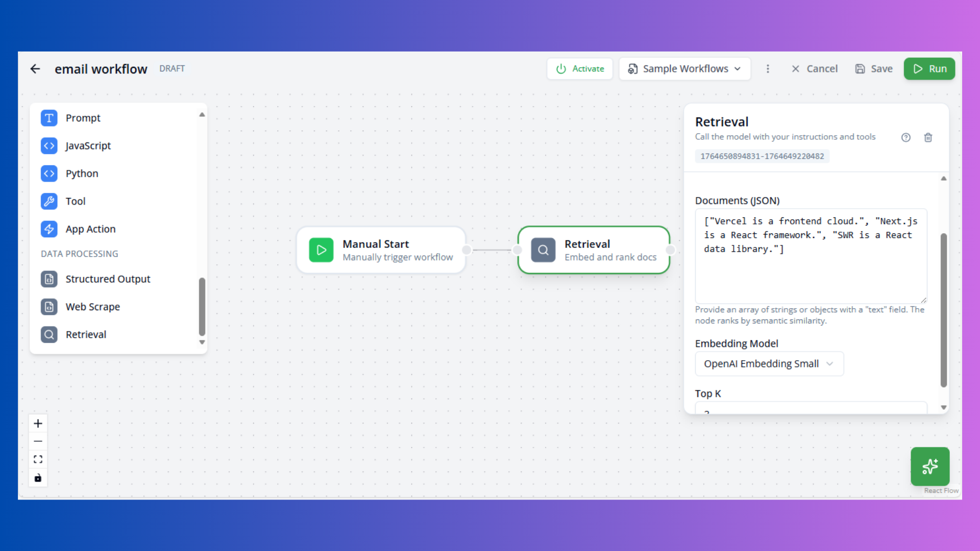The image size is (980, 551).
Task: Delete the Retrieval node via trash icon
Action: (x=928, y=137)
